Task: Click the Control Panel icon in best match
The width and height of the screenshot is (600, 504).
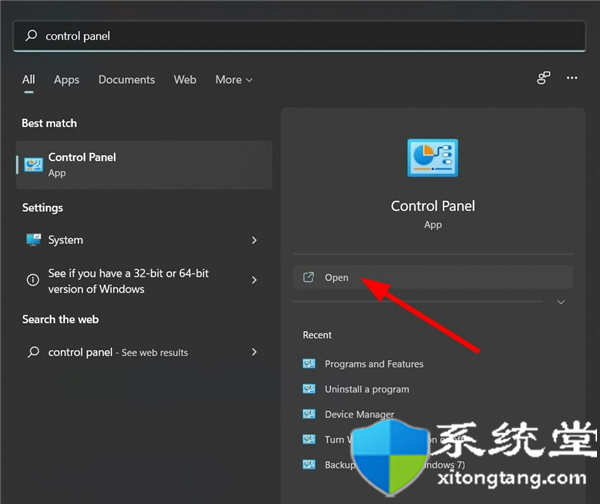Action: pos(33,165)
